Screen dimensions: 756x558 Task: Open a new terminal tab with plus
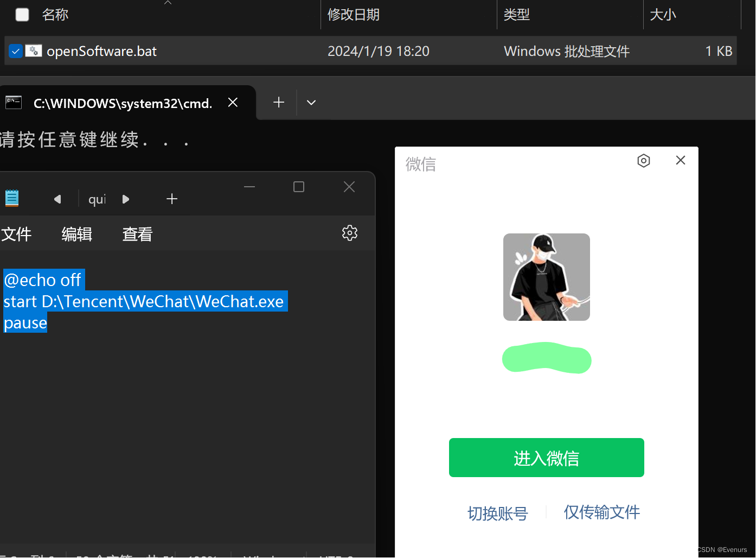click(x=279, y=102)
